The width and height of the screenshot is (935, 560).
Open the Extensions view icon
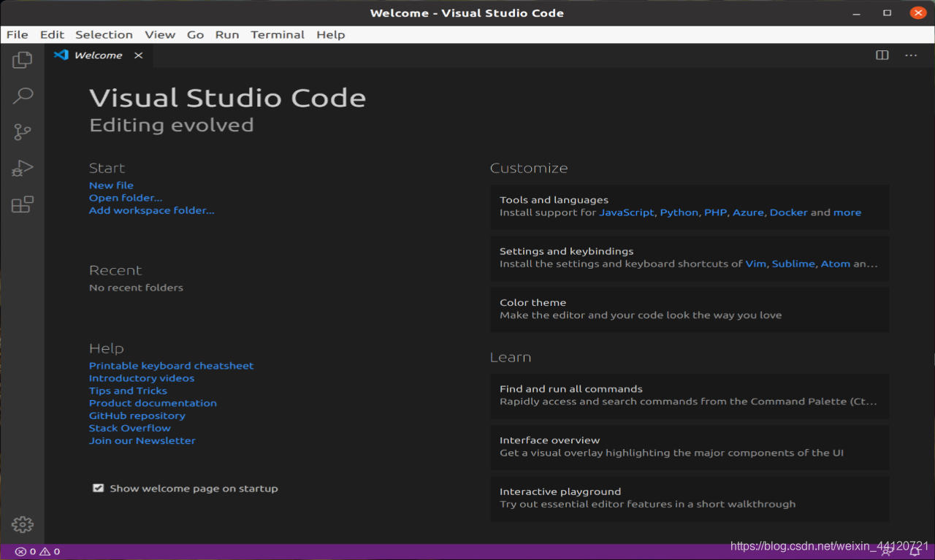(22, 204)
